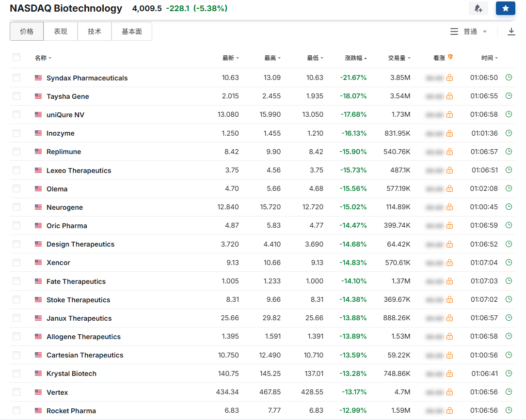Click the 01:01:36 time in Inozyme row
Viewport: 526px width, 420px height.
484,133
